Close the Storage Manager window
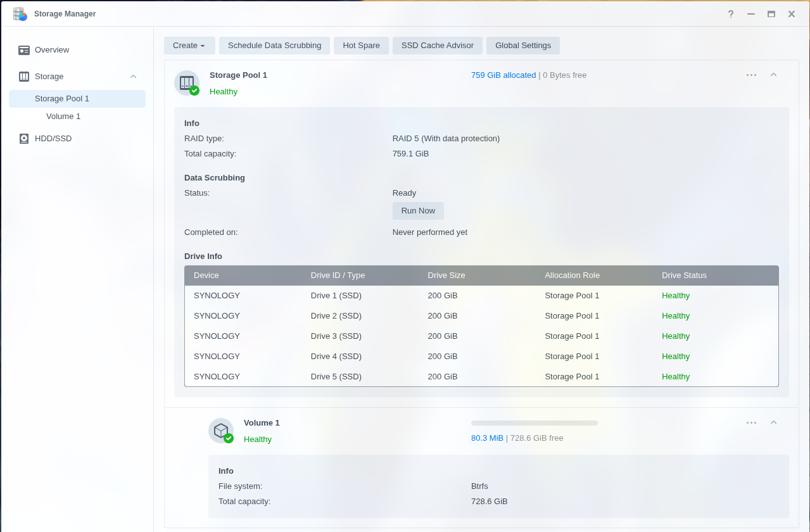Image resolution: width=810 pixels, height=532 pixels. pos(791,14)
